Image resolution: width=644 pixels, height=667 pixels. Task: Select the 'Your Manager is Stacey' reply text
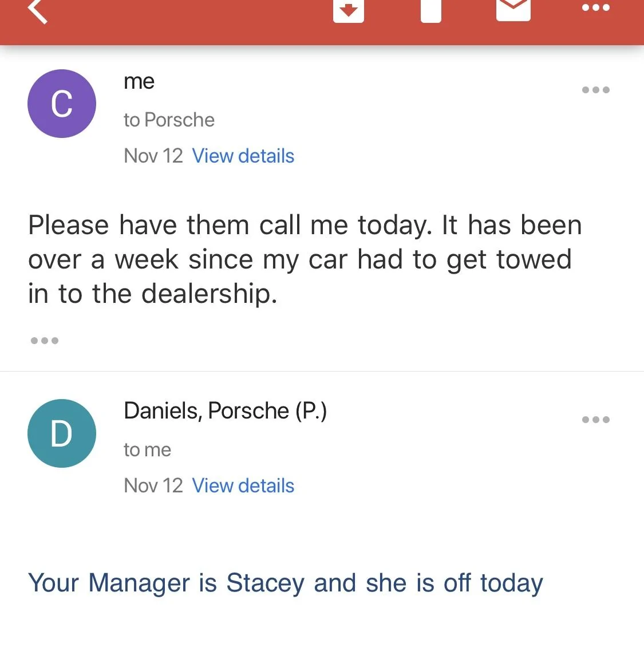click(x=286, y=583)
